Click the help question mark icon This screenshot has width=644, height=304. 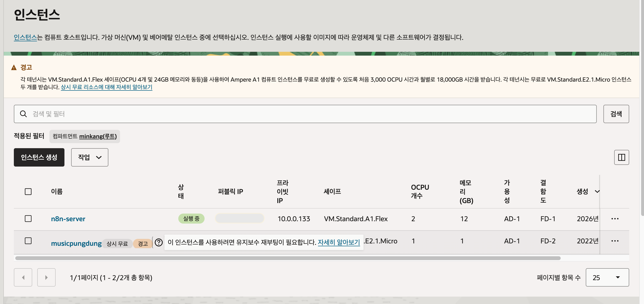159,242
